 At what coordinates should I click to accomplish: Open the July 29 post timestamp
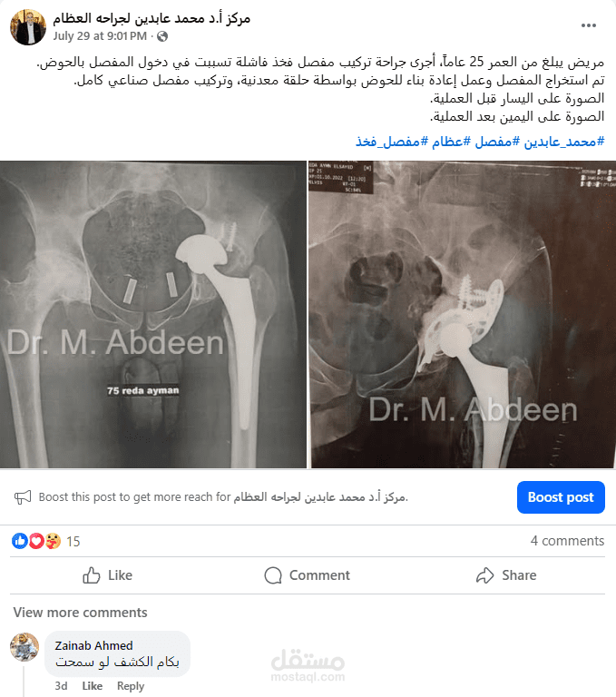tap(100, 36)
